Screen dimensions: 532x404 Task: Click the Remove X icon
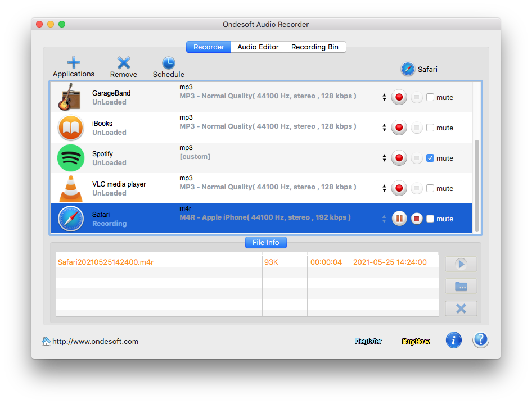point(124,63)
